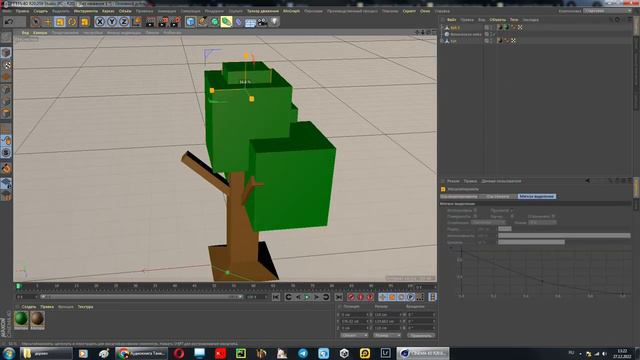Screen dimensions: 640x360
Task: Click the spline pen tool icon
Action: pos(202,22)
